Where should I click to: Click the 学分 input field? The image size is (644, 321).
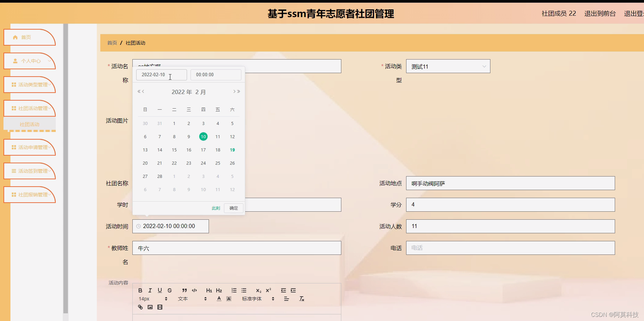[510, 205]
